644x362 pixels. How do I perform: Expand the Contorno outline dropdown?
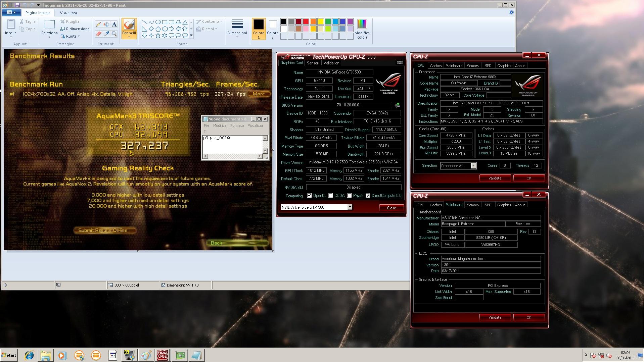click(221, 21)
